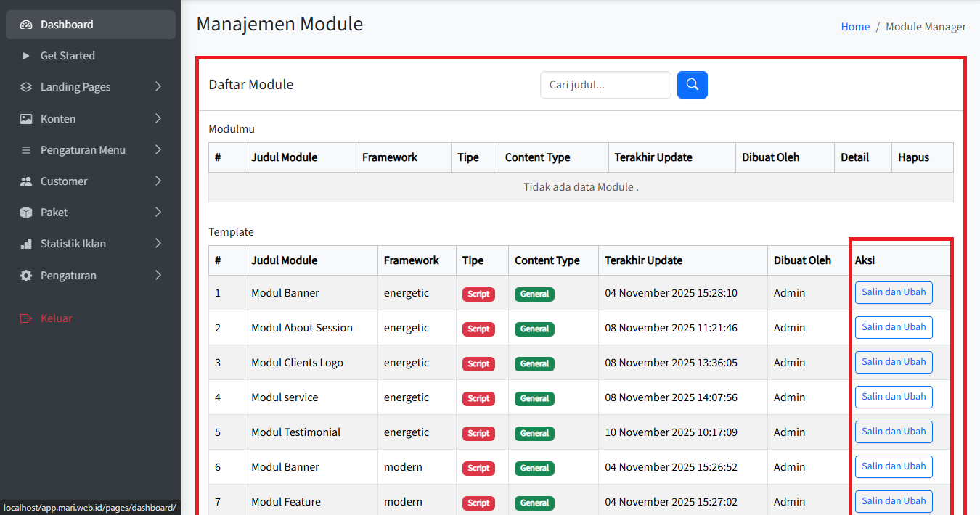980x515 pixels.
Task: Expand the Landing Pages submenu chevron
Action: [x=158, y=87]
